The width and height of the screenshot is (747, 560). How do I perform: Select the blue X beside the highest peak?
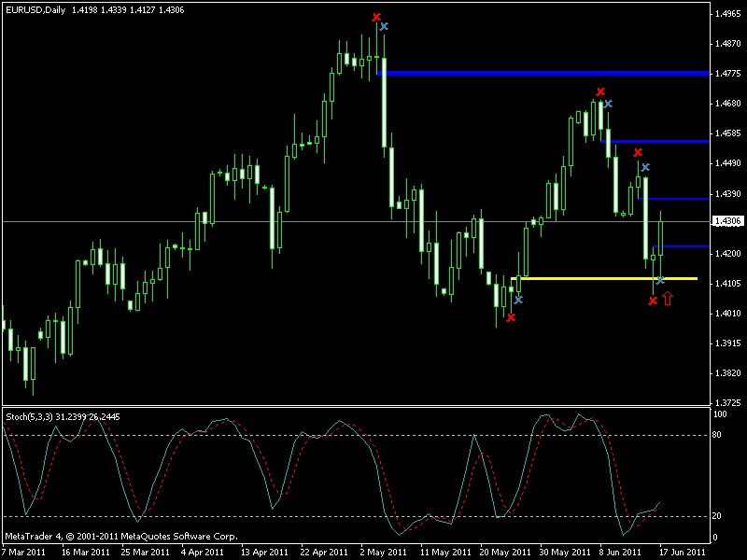[384, 26]
